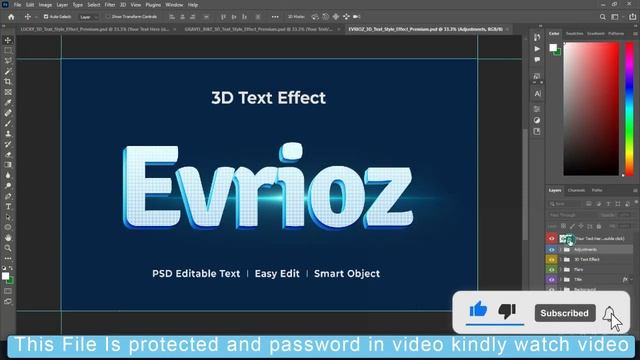The height and width of the screenshot is (360, 640).
Task: Select the Move tool in left toolbar
Action: point(8,40)
